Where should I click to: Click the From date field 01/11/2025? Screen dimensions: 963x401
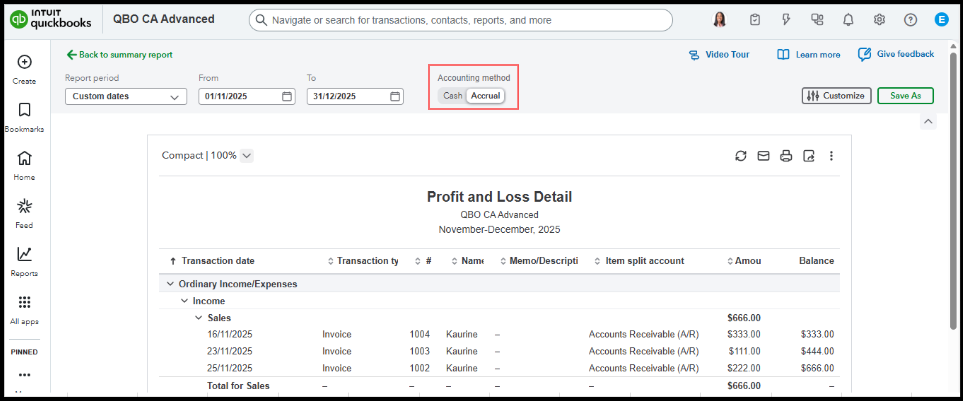247,96
